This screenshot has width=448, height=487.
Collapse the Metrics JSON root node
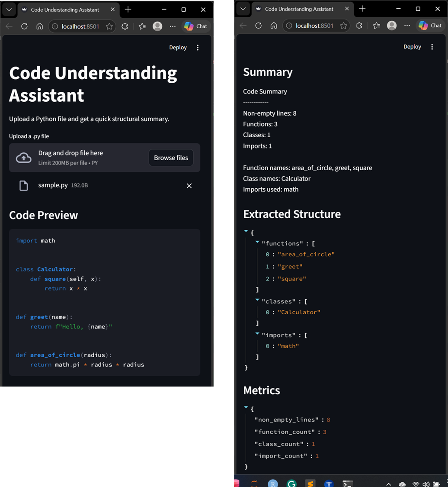(x=246, y=408)
